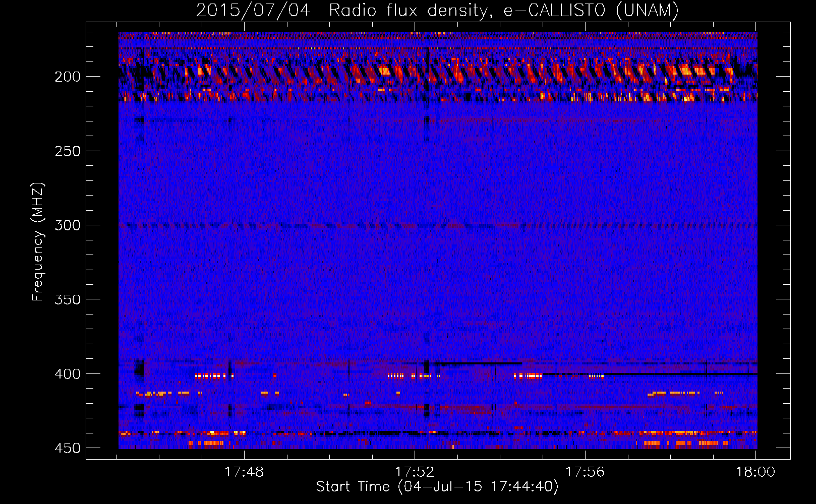The height and width of the screenshot is (504, 816).
Task: Click the 'Start Time (04-Jul-15 17:44:40)' axis label
Action: 437,487
